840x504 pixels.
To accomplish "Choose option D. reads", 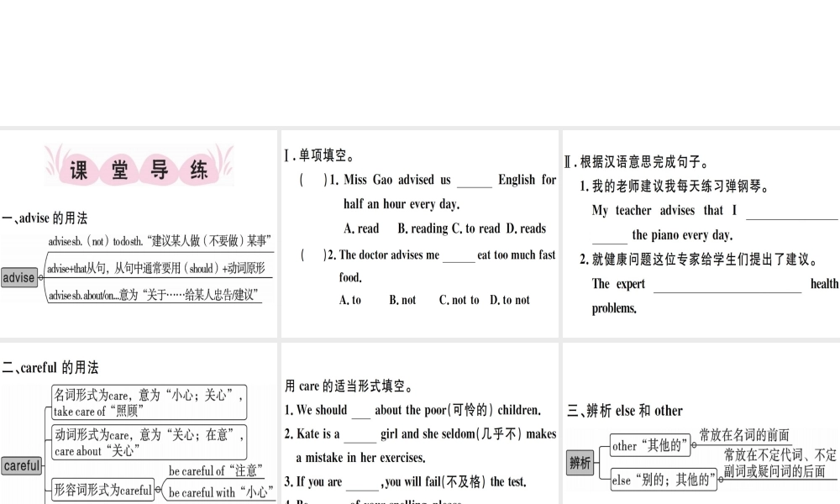I will coord(526,228).
